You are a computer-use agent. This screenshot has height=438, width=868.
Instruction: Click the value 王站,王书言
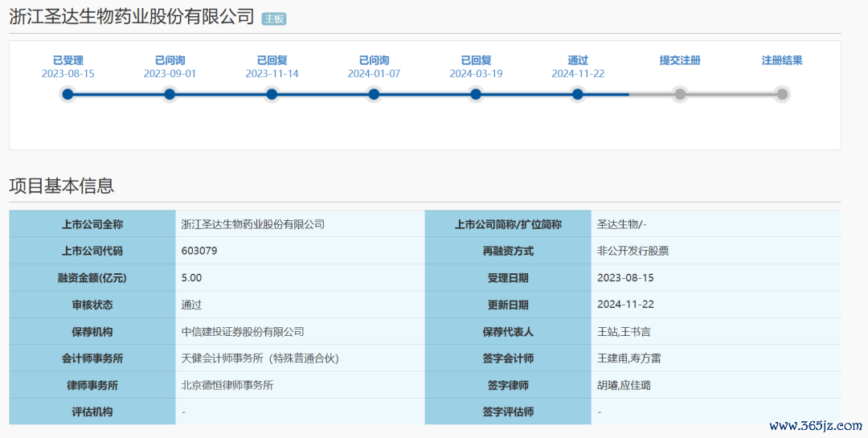click(x=624, y=332)
